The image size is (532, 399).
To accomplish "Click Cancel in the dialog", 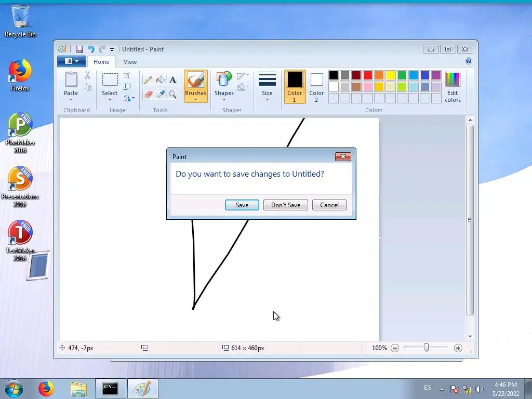I will [x=329, y=205].
